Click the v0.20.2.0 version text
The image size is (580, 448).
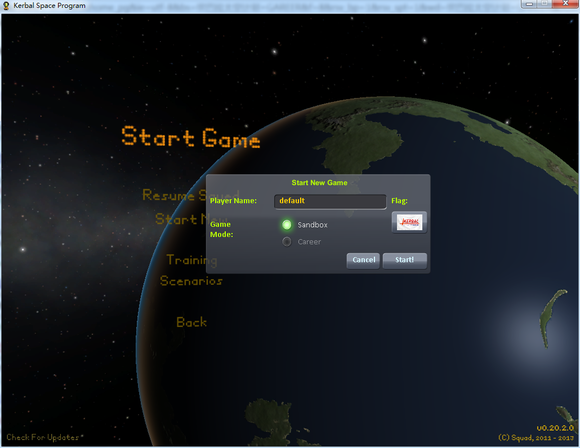pos(555,428)
